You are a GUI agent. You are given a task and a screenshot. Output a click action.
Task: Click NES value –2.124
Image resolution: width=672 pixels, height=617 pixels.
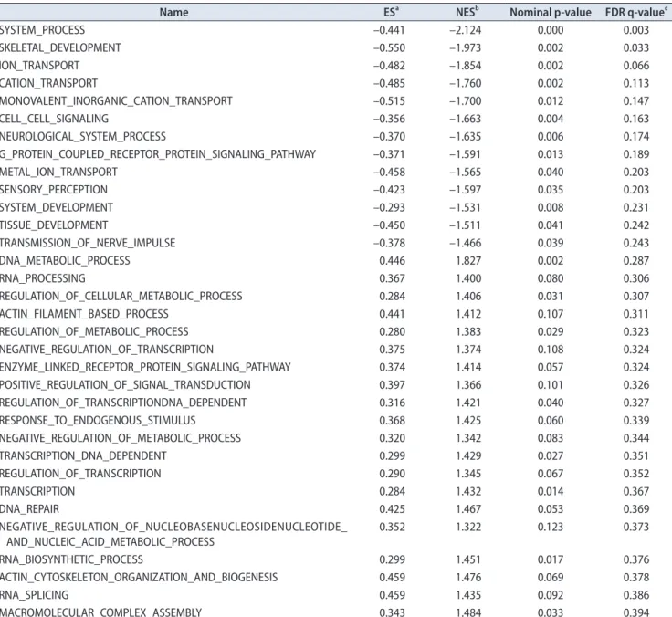pos(465,30)
